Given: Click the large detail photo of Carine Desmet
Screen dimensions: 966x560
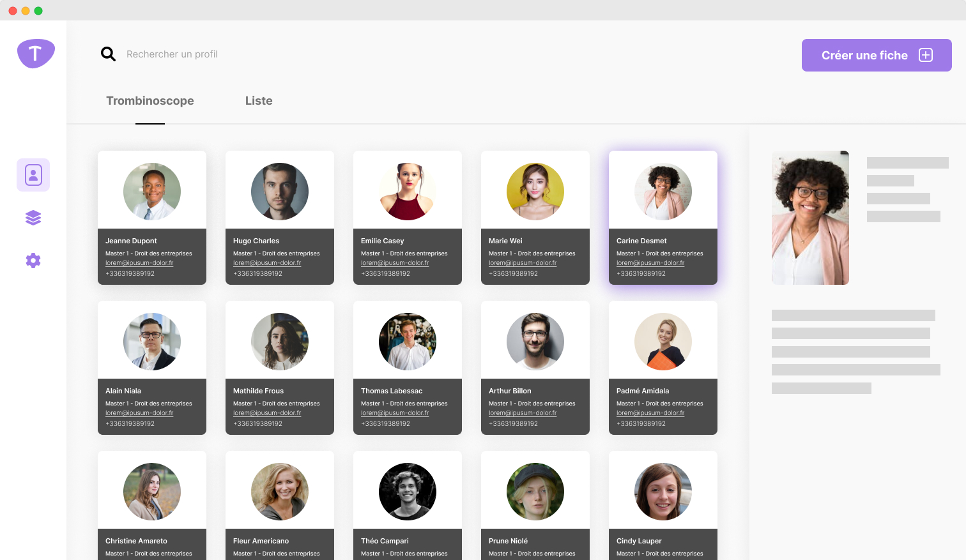Looking at the screenshot, I should (810, 218).
